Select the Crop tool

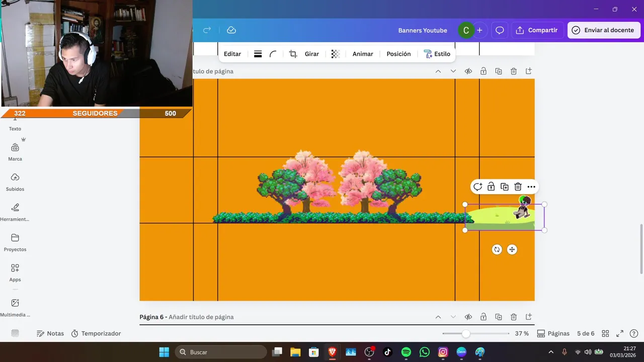[293, 54]
